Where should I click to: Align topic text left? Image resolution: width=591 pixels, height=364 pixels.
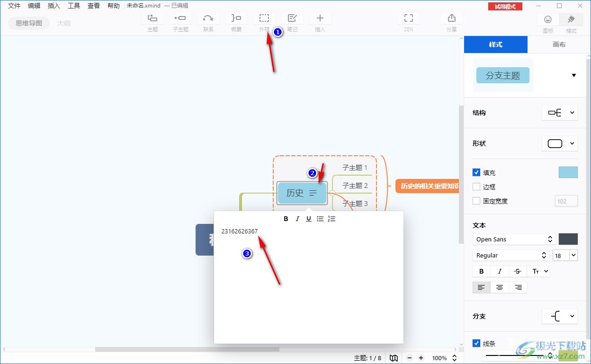[x=482, y=287]
